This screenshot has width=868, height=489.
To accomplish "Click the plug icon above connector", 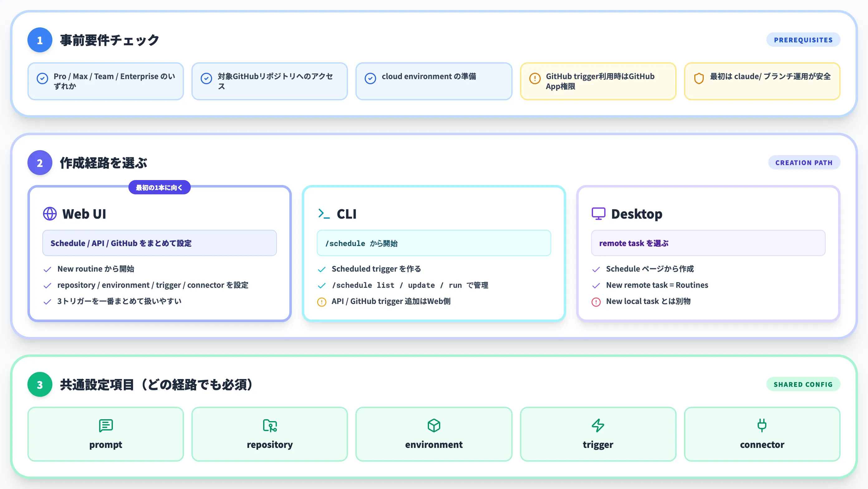I will click(762, 425).
